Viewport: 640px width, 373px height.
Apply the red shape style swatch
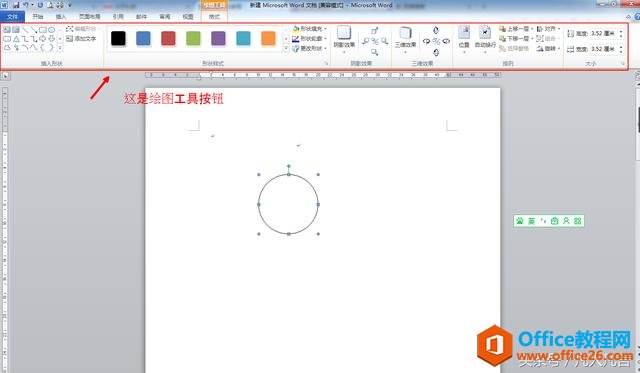click(168, 39)
